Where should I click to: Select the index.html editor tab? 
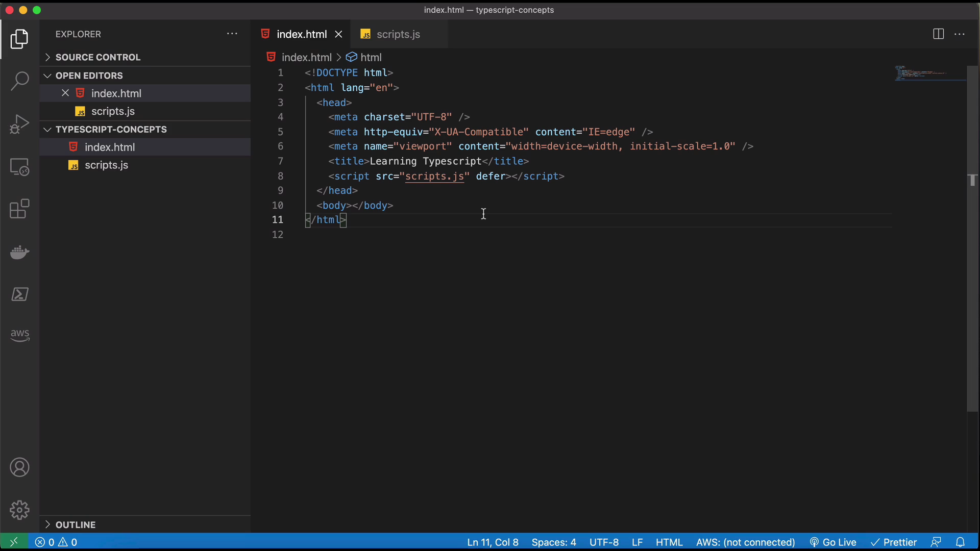click(301, 34)
